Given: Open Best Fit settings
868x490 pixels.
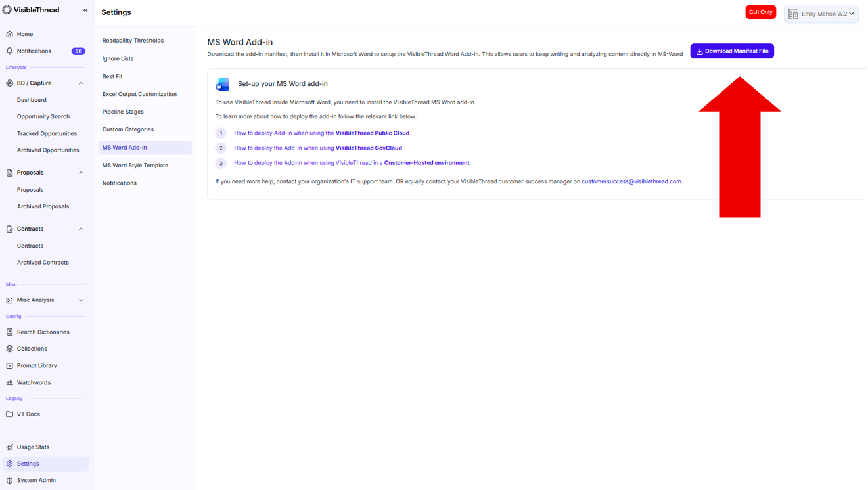Looking at the screenshot, I should (x=112, y=76).
